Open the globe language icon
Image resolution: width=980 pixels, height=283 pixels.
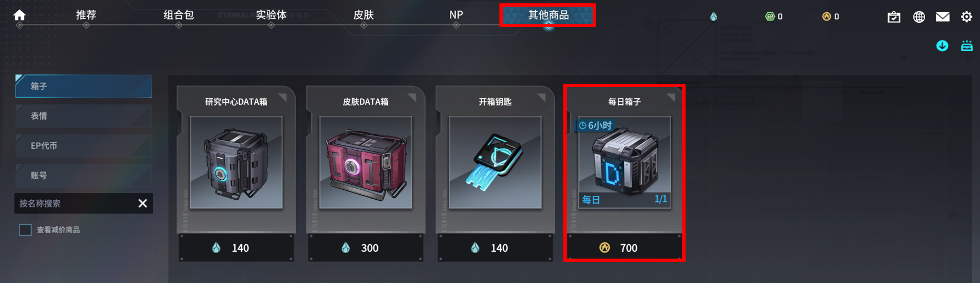pos(919,17)
